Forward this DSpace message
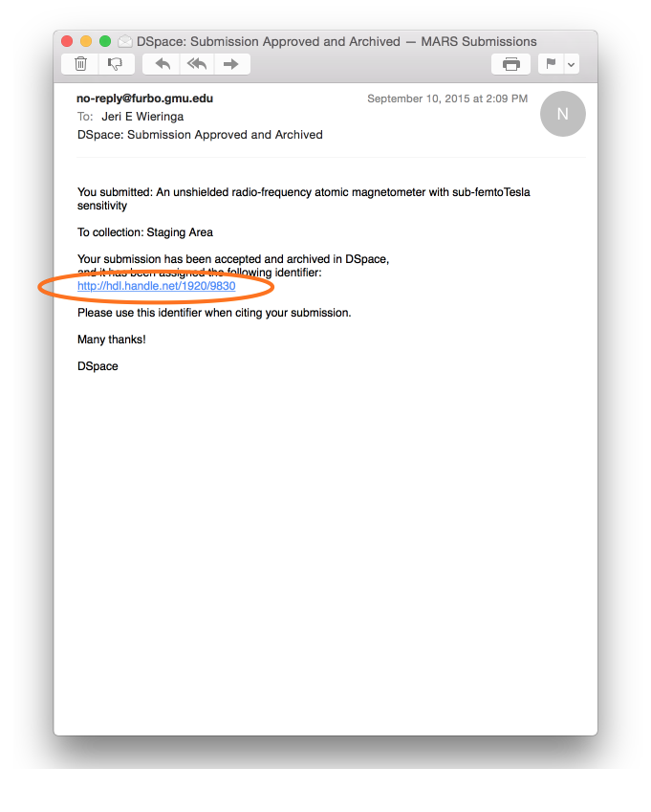 tap(231, 64)
